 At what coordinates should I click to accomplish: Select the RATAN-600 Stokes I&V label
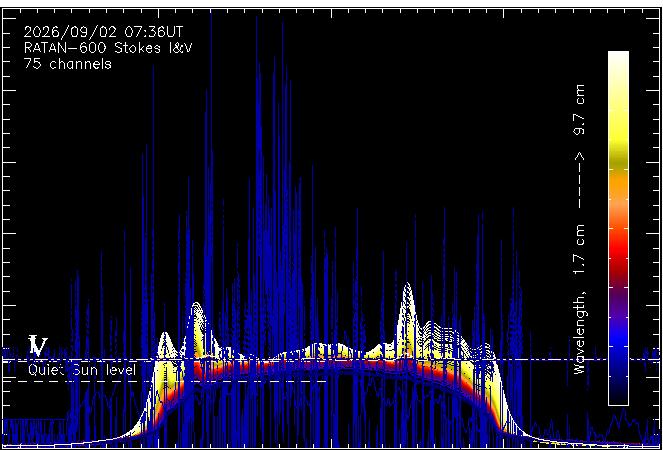point(108,48)
